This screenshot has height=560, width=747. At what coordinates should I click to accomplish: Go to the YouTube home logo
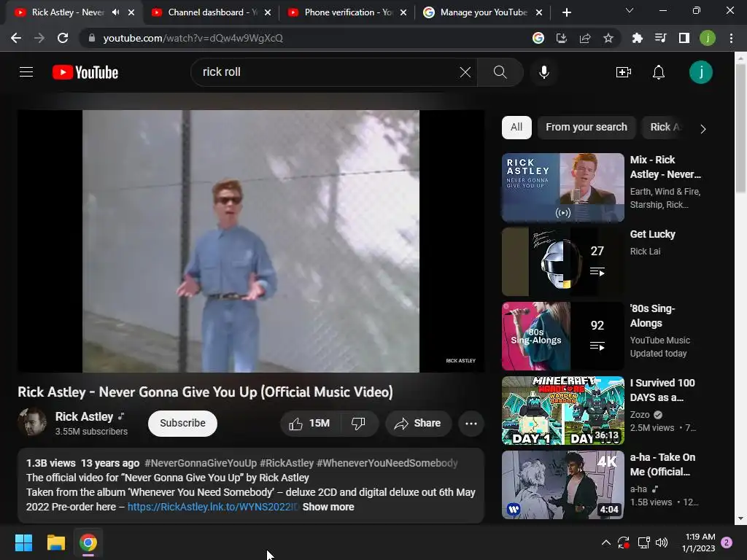tap(85, 72)
